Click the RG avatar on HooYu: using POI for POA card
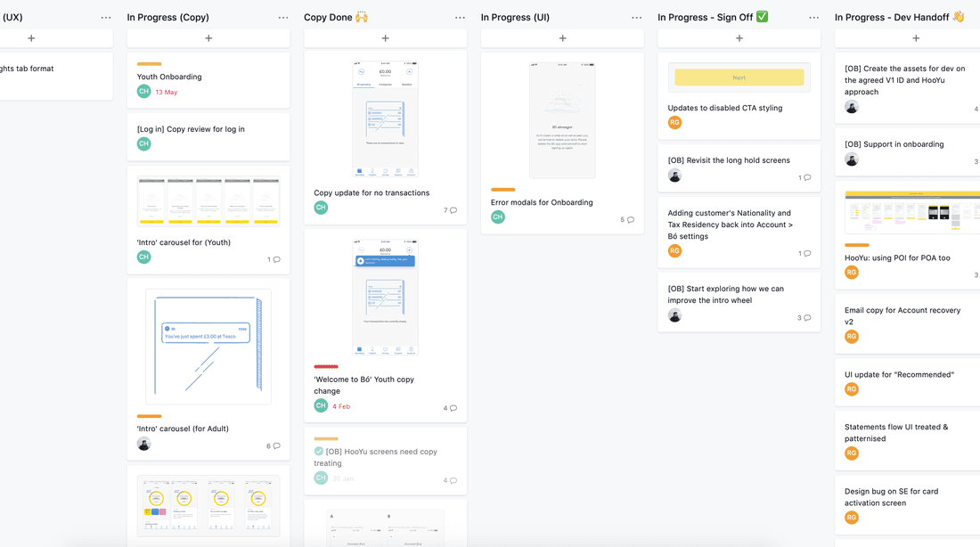 [851, 273]
